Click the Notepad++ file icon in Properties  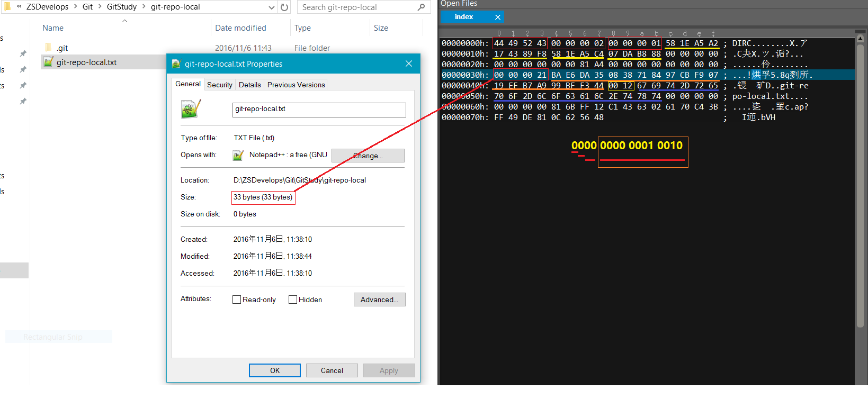click(191, 109)
